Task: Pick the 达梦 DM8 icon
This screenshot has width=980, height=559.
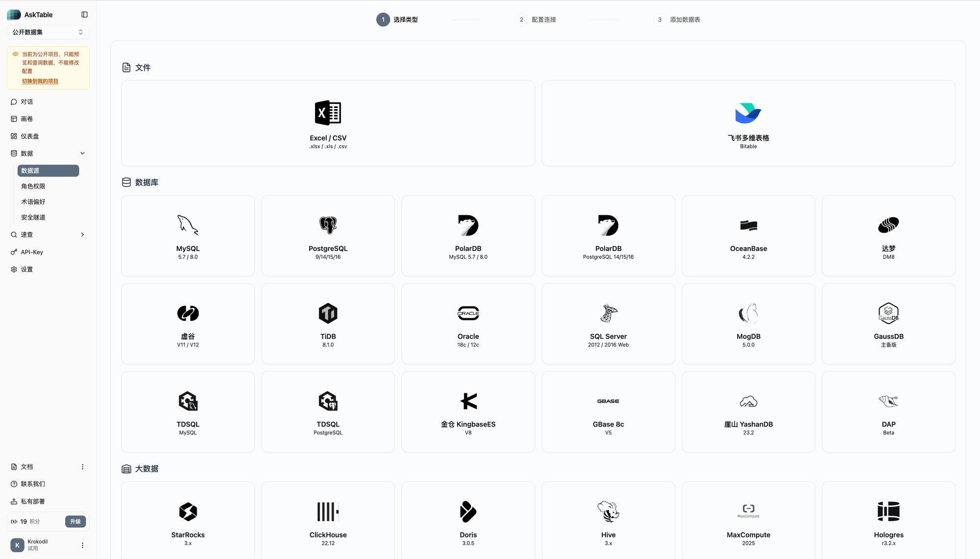Action: pos(888,225)
